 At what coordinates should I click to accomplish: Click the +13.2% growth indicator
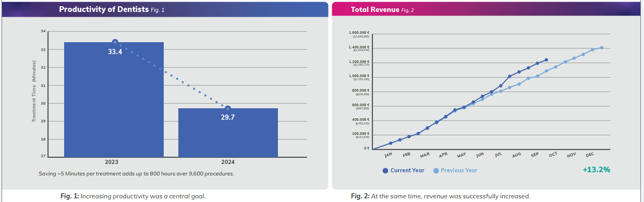[597, 170]
